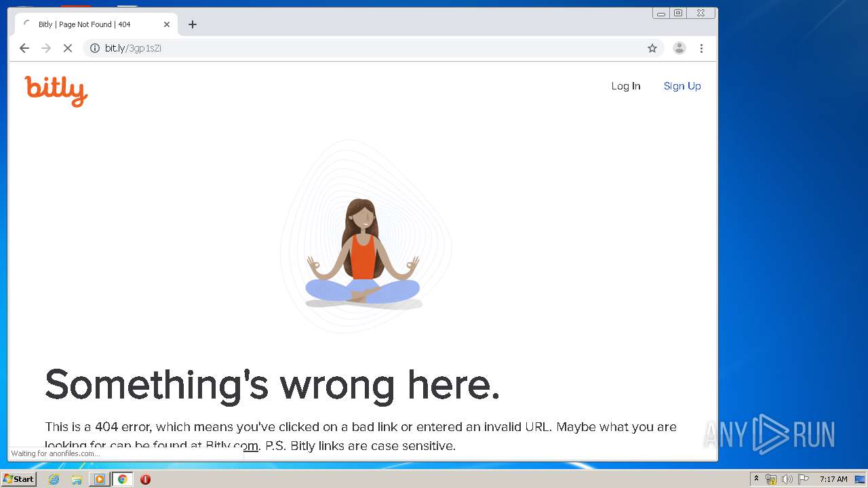Show hidden system tray icons

(756, 479)
